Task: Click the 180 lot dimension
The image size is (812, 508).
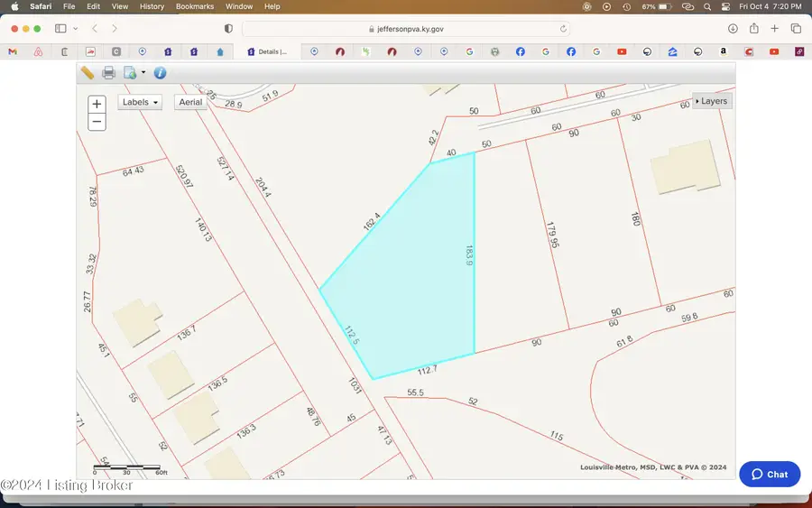Action: coord(636,218)
